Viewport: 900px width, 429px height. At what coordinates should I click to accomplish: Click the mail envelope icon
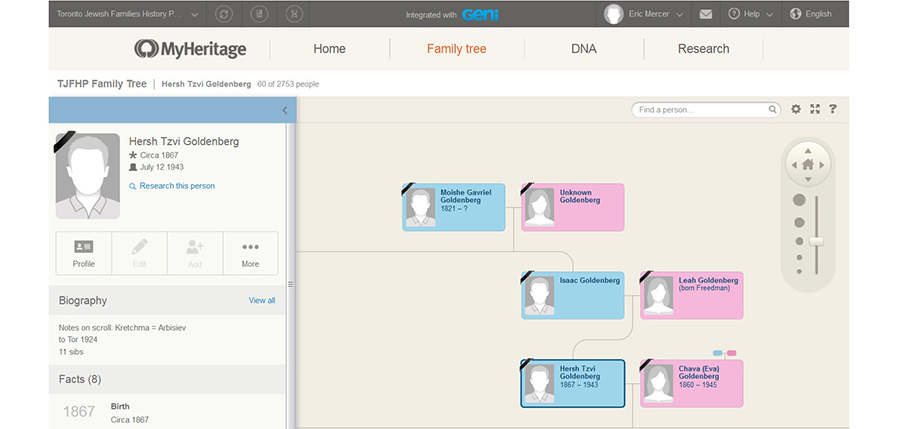(x=706, y=14)
